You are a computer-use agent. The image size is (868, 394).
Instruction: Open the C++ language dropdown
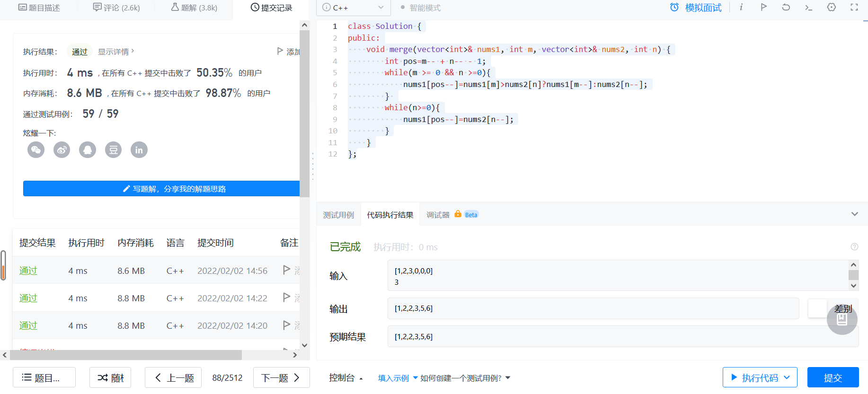(353, 8)
